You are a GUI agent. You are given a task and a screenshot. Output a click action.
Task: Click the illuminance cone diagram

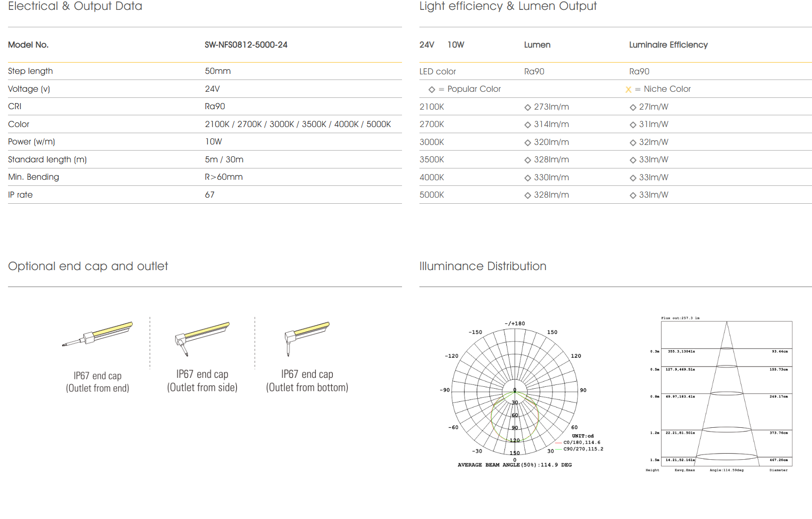pos(726,393)
